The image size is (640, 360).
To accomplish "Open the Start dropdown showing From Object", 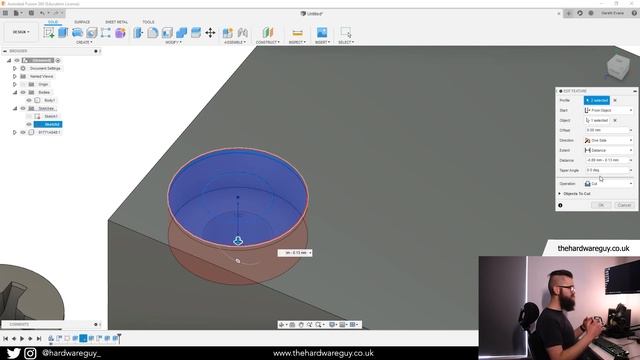I will click(x=608, y=110).
